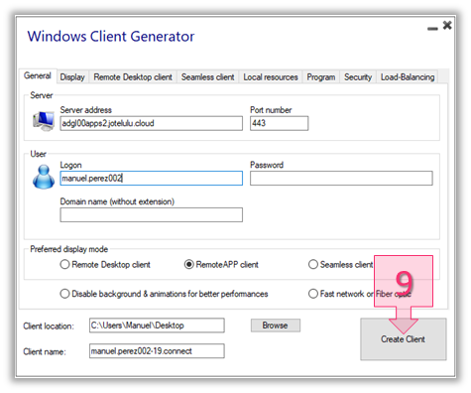This screenshot has height=393, width=471.
Task: Click the Client location label
Action: 48,326
